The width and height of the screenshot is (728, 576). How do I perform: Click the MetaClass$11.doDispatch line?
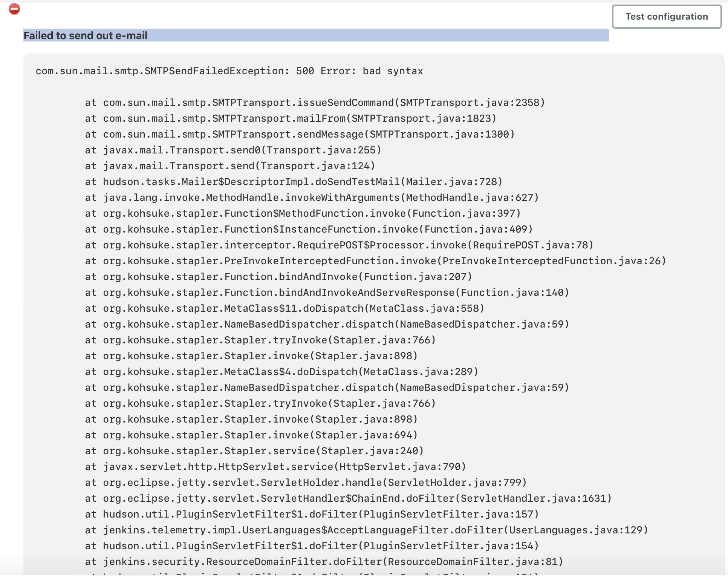click(284, 308)
